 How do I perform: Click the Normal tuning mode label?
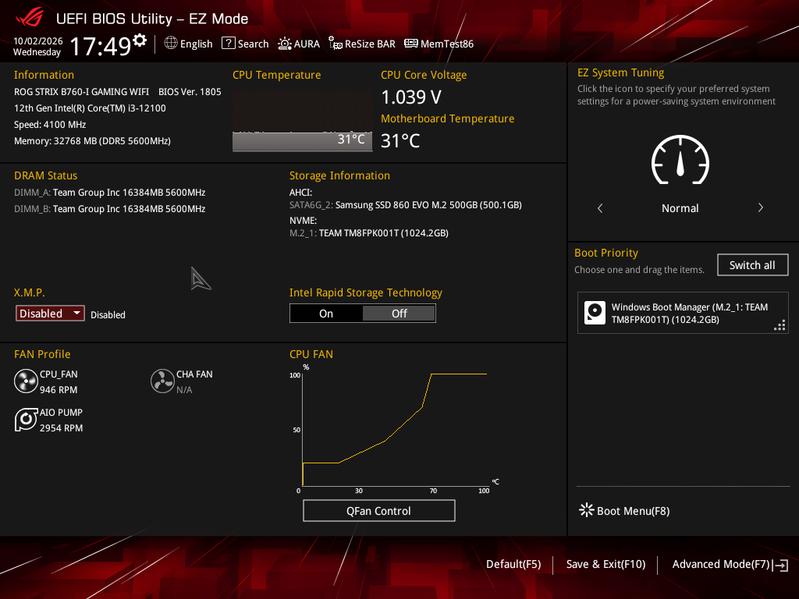click(x=680, y=208)
